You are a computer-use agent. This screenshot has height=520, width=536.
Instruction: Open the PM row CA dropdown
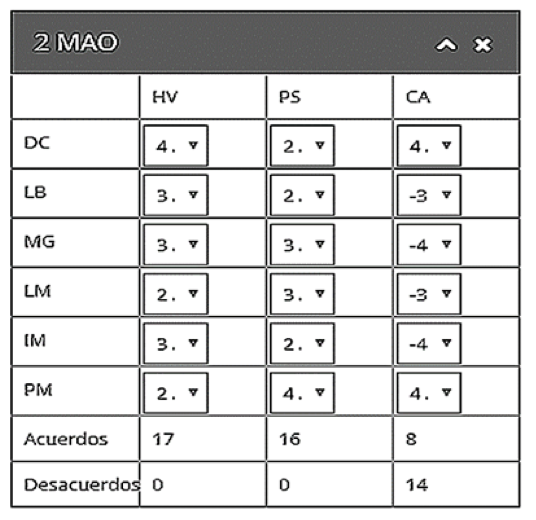coord(429,393)
